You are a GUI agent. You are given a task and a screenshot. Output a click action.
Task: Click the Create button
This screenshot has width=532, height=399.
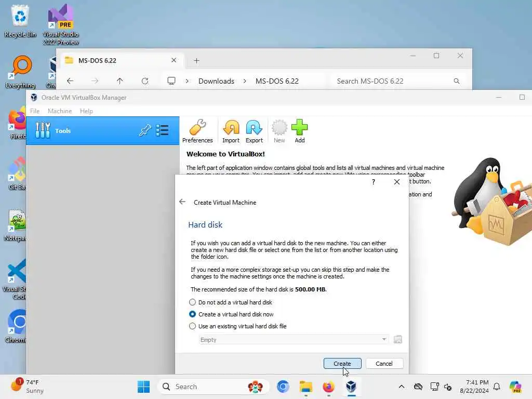[342, 363]
